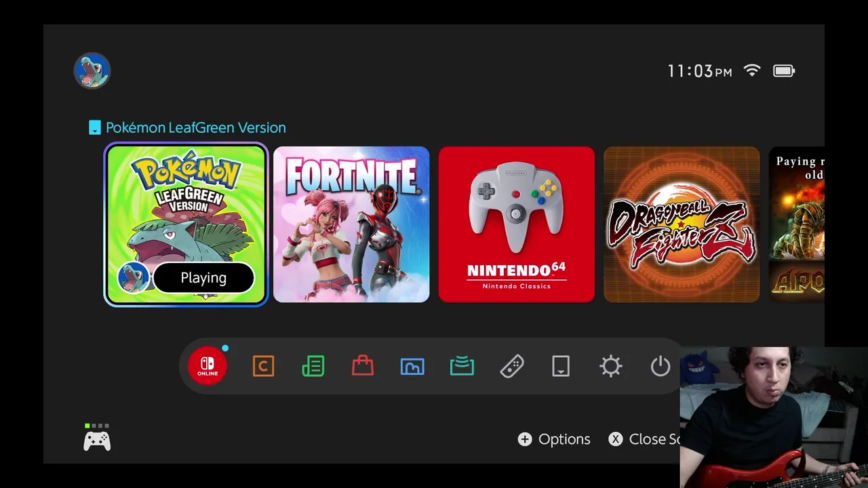This screenshot has height=488, width=868.
Task: Click the Playing status label
Action: 203,278
